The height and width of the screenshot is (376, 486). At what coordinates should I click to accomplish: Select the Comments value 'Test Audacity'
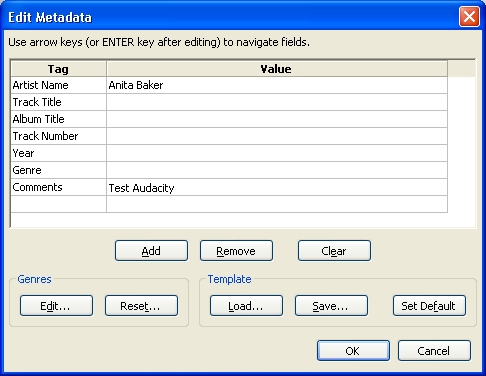tap(277, 187)
